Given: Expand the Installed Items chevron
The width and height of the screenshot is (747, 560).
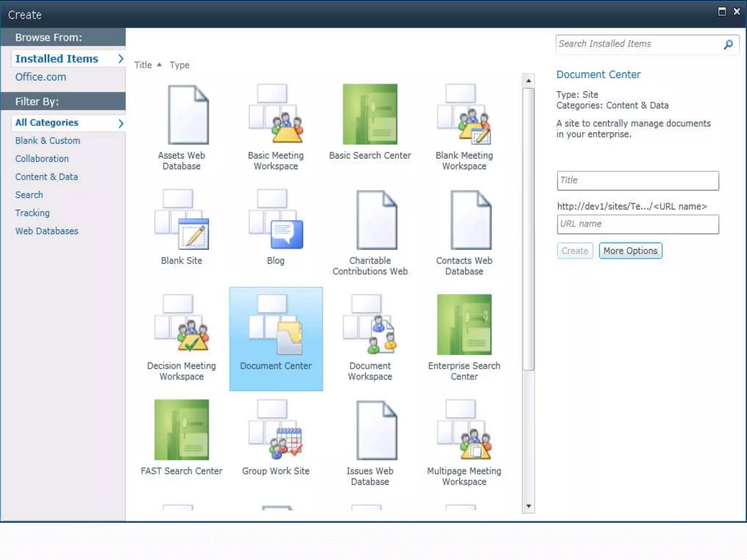Looking at the screenshot, I should (x=121, y=59).
